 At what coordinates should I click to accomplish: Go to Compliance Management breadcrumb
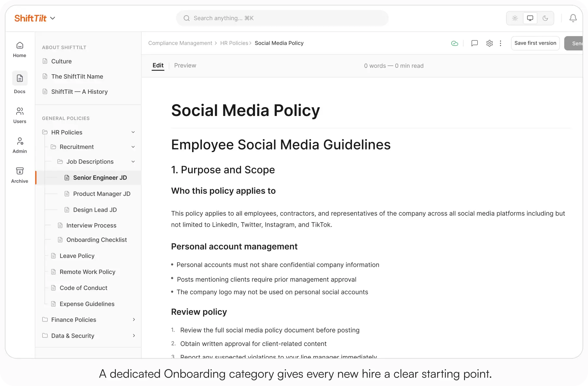click(180, 43)
